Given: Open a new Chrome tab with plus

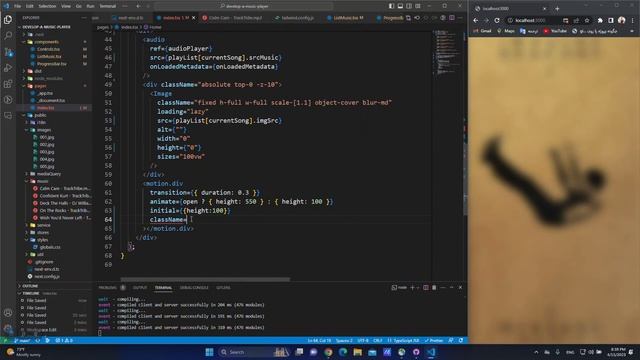Looking at the screenshot, I should click(x=557, y=8).
